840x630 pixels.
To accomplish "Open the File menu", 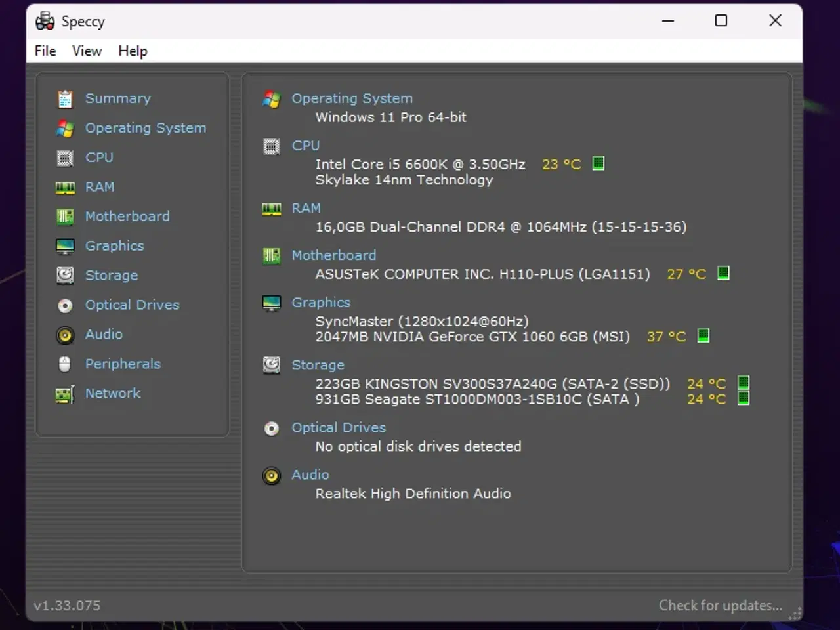I will (45, 51).
